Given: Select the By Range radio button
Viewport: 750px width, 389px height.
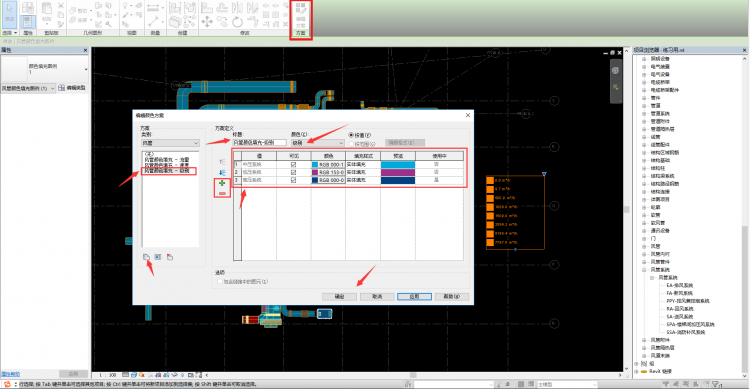Looking at the screenshot, I should pos(351,144).
